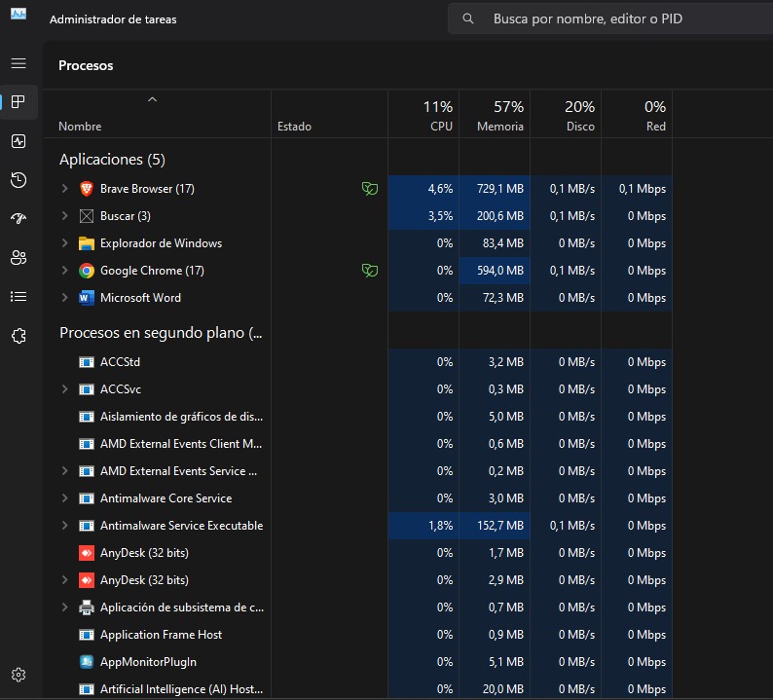773x700 pixels.
Task: Click AppMonitorPlugIn memory 5,1 MB cell
Action: point(495,662)
